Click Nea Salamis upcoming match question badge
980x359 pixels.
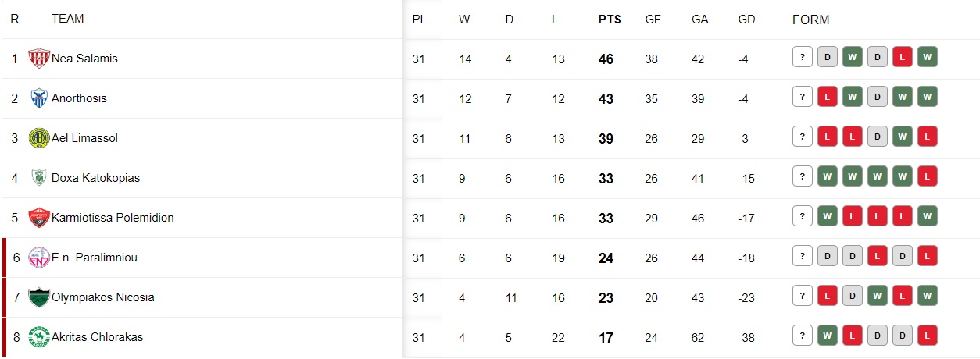(x=803, y=57)
